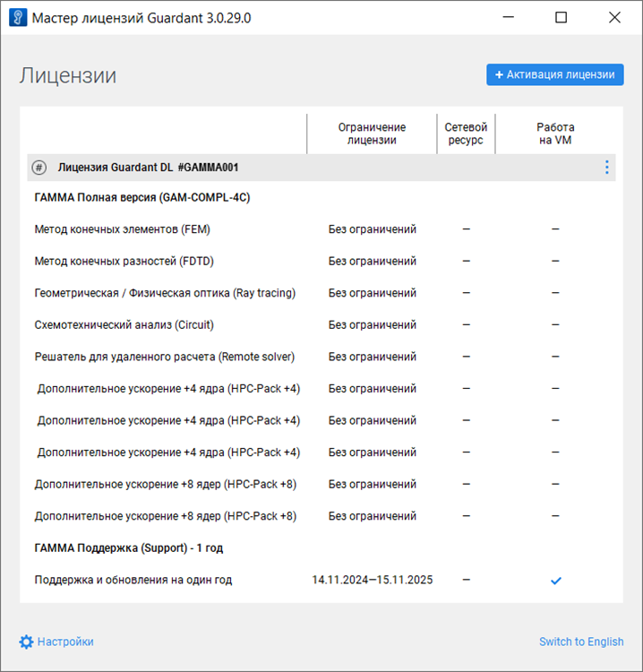Click the VM checkmark for yearly support row
This screenshot has height=672, width=643.
click(x=555, y=581)
